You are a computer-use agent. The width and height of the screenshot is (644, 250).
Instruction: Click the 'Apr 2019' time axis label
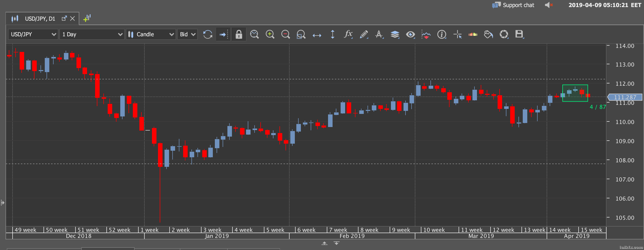pyautogui.click(x=577, y=236)
